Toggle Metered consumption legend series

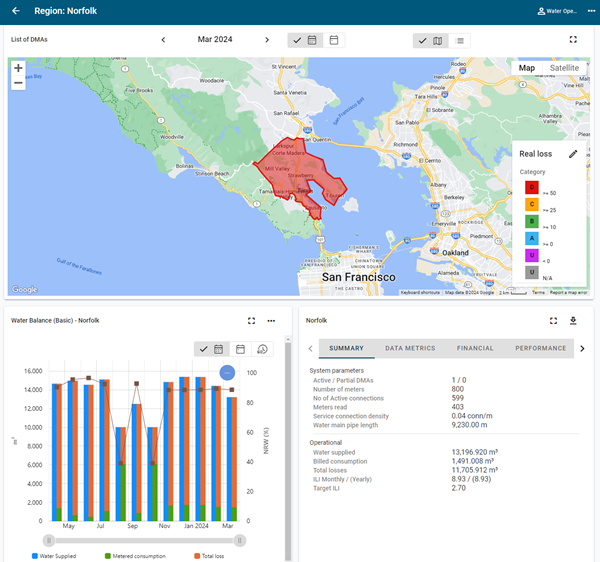pos(135,556)
